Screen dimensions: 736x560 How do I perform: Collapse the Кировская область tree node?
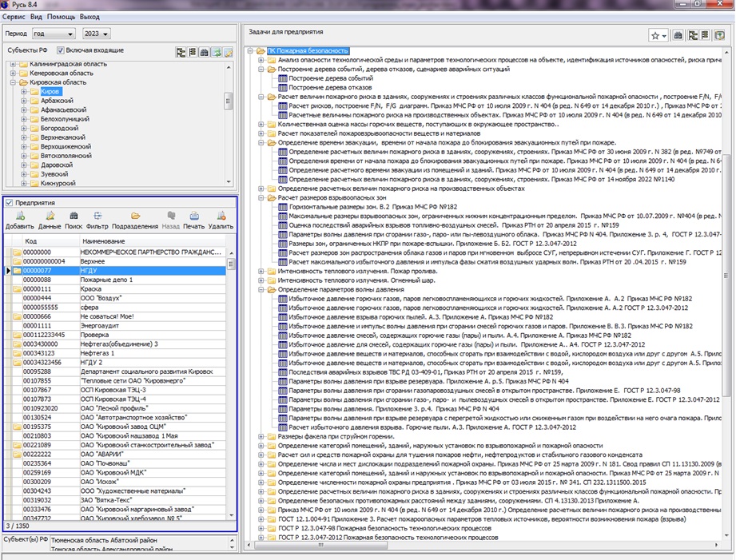(x=13, y=82)
